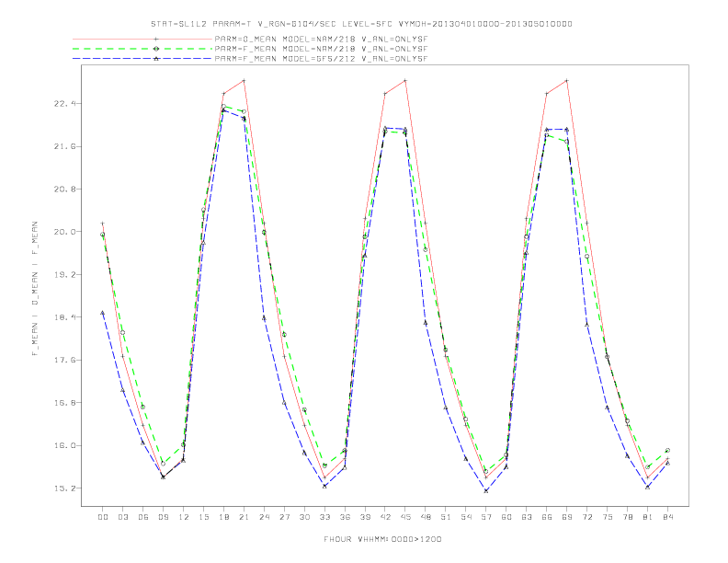Screen dimensions: 728x563
Task: Select legend entry PARM=F_MEAN MODEL=GFS/212
Action: tap(321, 59)
